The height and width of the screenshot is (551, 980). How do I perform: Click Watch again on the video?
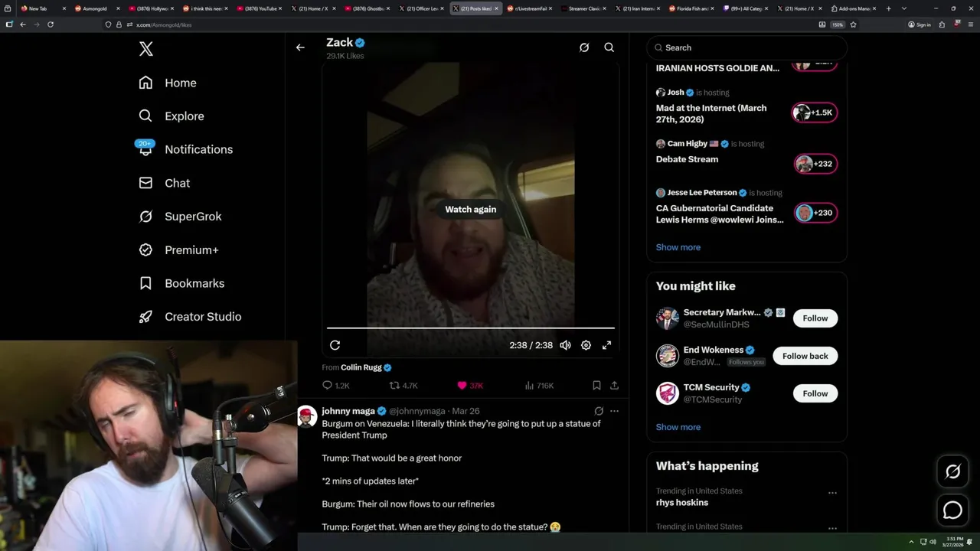(x=471, y=209)
